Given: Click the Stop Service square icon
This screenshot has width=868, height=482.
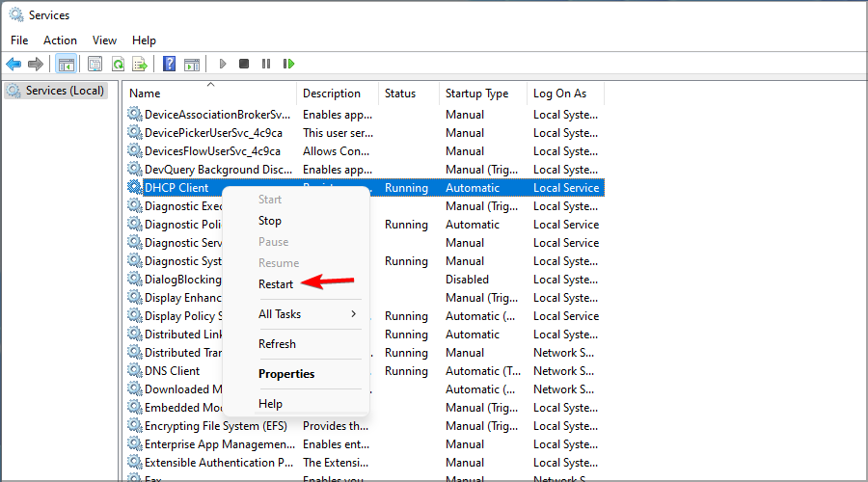Looking at the screenshot, I should [244, 65].
